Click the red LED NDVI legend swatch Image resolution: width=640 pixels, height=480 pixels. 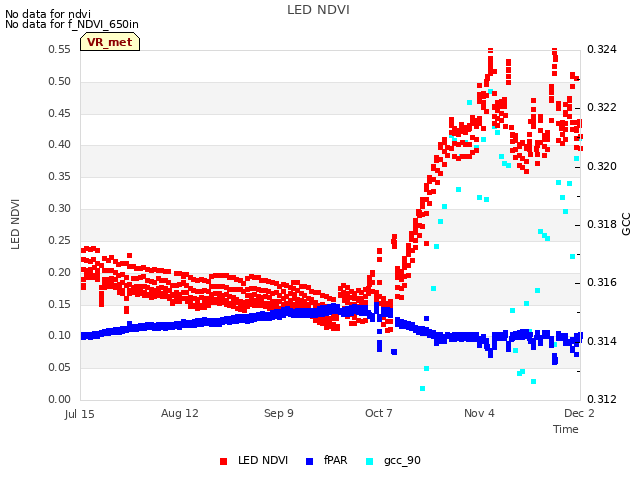tap(223, 461)
